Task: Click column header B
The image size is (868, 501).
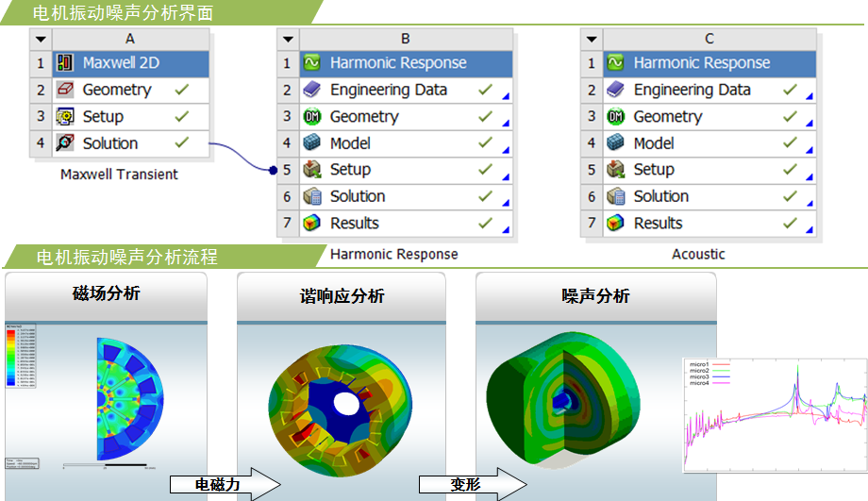Action: [406, 40]
